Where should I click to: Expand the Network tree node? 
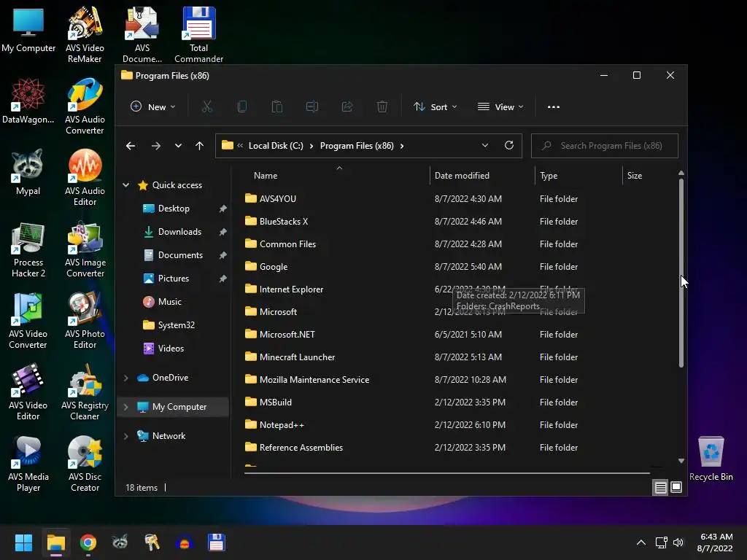pos(125,436)
